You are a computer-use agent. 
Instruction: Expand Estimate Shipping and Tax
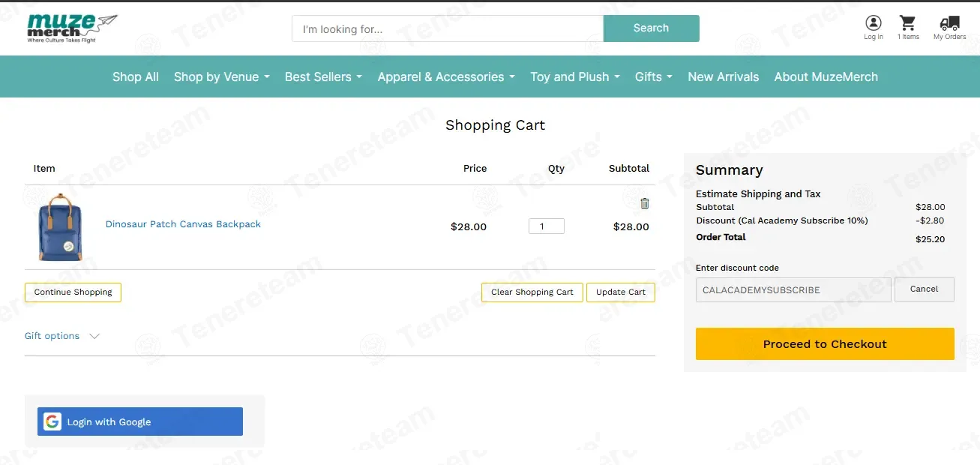point(758,193)
